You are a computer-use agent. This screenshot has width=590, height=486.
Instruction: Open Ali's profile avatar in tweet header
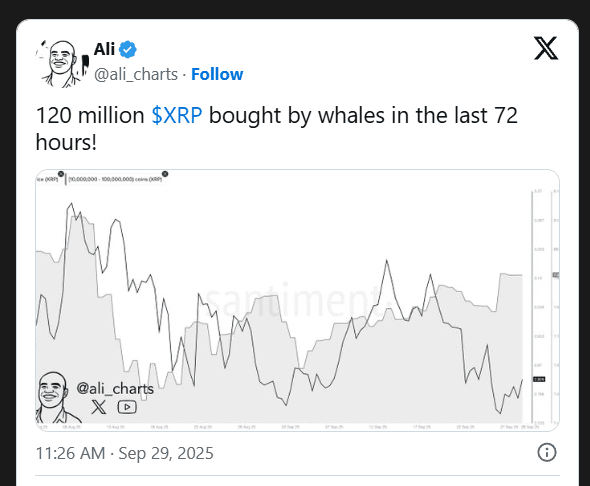coord(62,63)
